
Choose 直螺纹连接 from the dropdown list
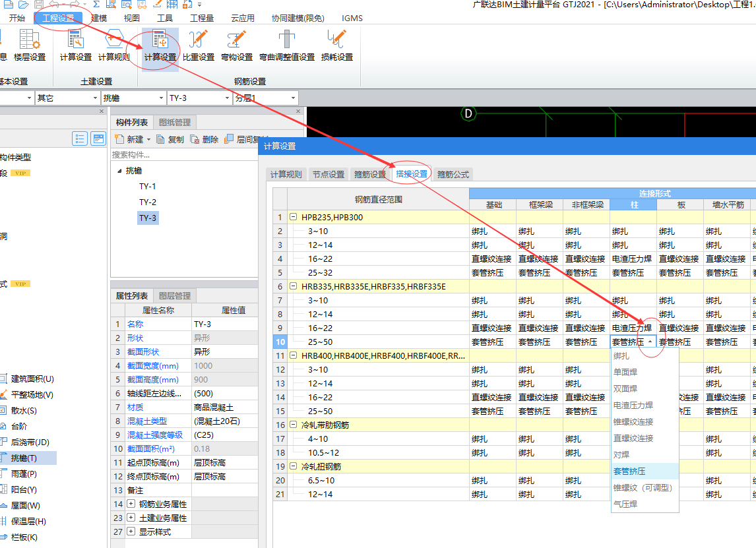[645, 438]
